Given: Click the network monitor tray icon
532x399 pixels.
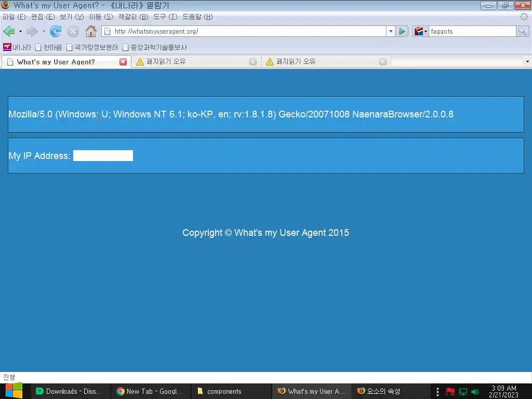Looking at the screenshot, I should (463, 392).
